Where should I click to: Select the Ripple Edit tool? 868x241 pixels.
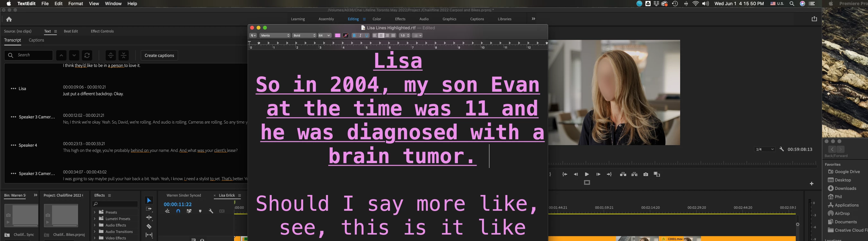(149, 218)
